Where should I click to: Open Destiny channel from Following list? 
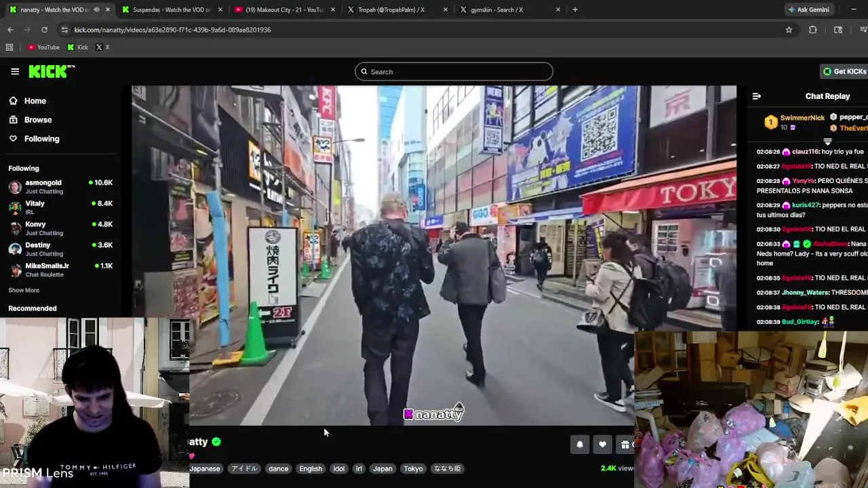pyautogui.click(x=60, y=249)
